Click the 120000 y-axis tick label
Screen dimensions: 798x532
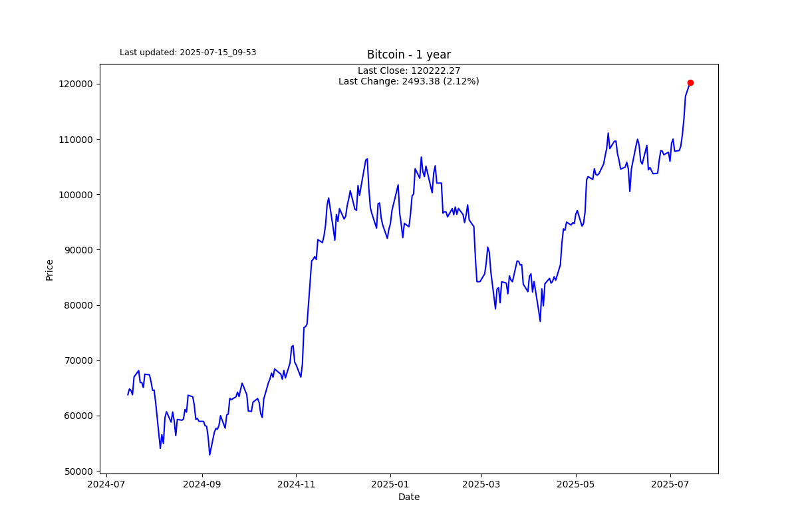pos(74,84)
